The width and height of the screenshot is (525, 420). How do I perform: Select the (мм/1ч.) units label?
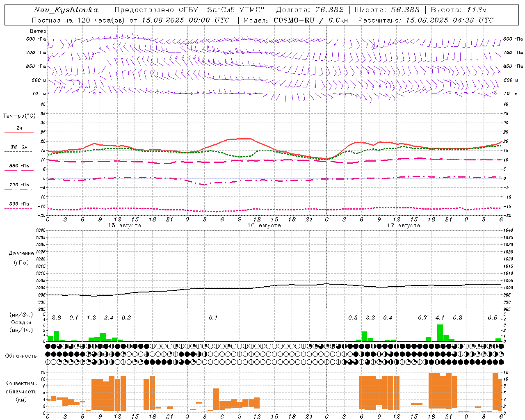point(21,331)
